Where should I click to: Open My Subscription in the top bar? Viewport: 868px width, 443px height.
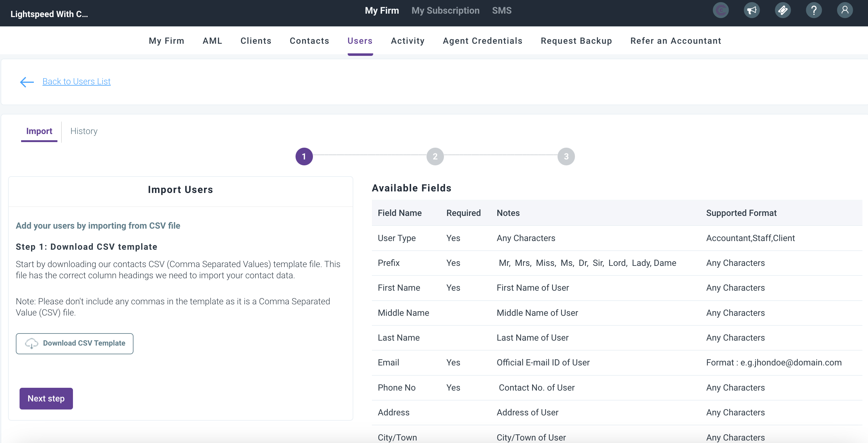445,11
